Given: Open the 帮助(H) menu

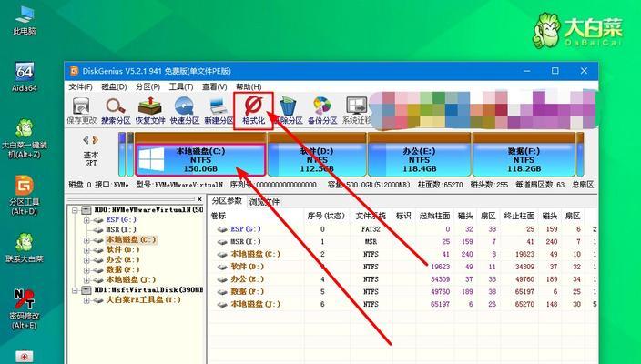Looking at the screenshot, I should coord(249,86).
